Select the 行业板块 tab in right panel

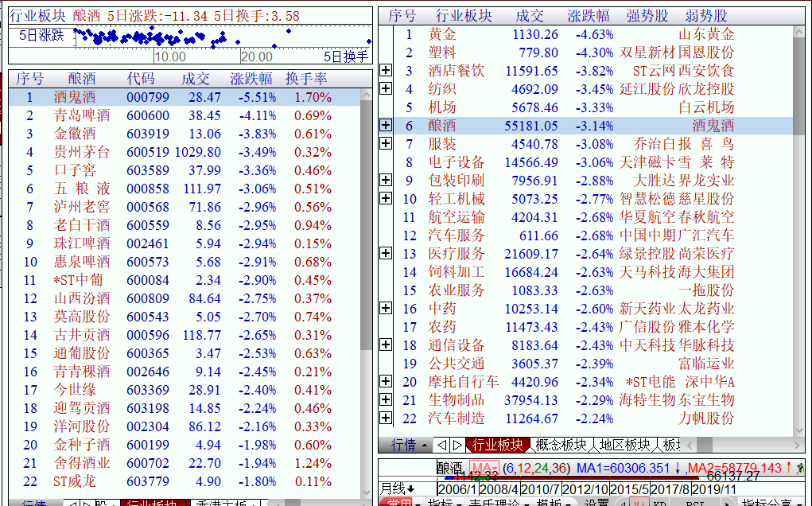[498, 445]
